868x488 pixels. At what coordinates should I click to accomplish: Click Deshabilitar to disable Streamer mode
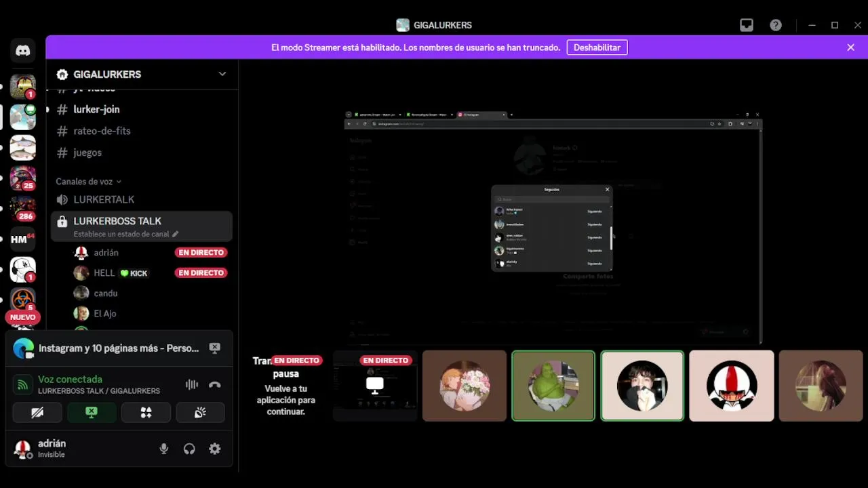pos(597,47)
